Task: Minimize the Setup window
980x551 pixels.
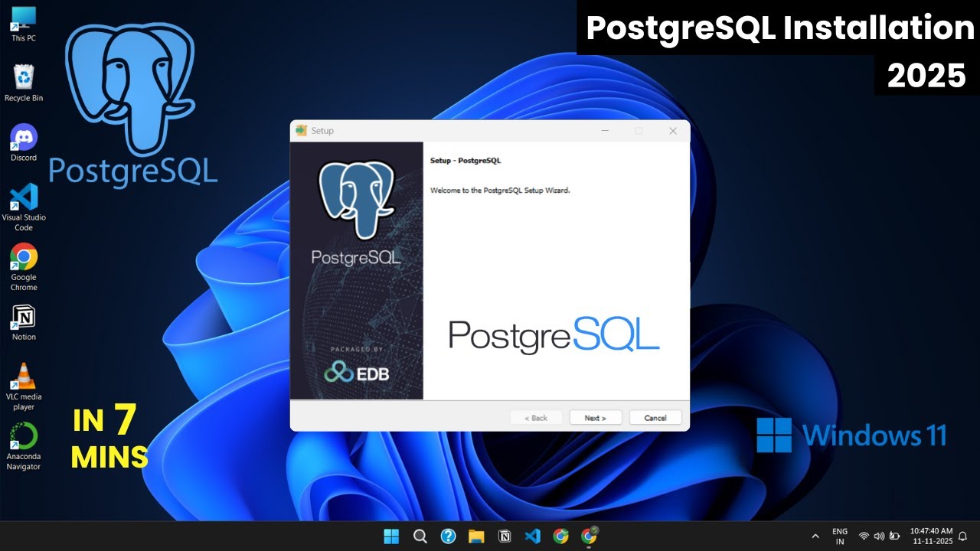Action: click(605, 131)
